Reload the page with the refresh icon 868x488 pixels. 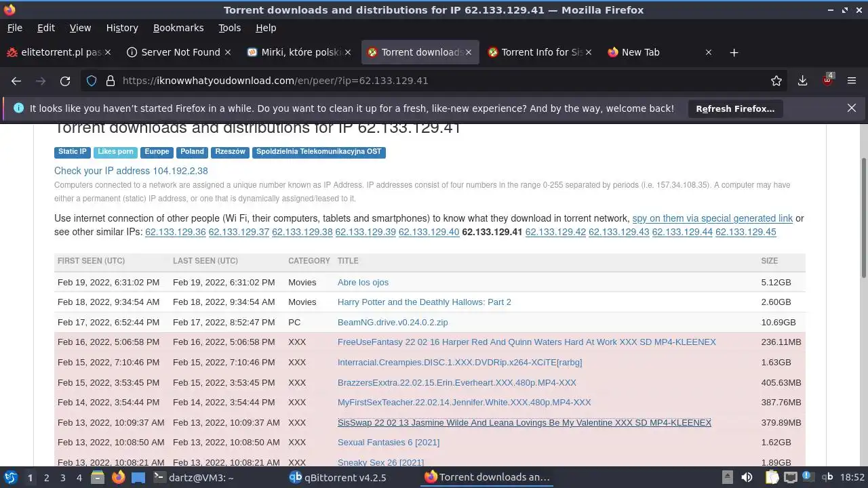(65, 81)
